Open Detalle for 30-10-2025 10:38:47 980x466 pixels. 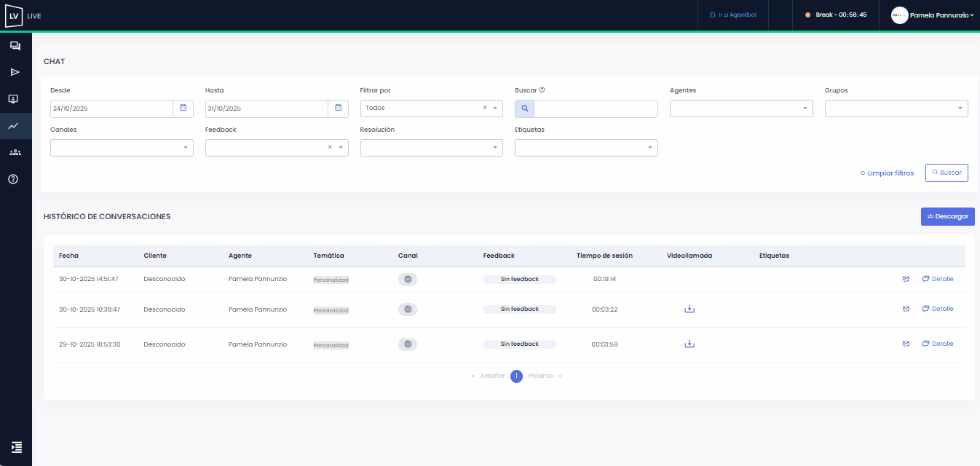(x=938, y=309)
